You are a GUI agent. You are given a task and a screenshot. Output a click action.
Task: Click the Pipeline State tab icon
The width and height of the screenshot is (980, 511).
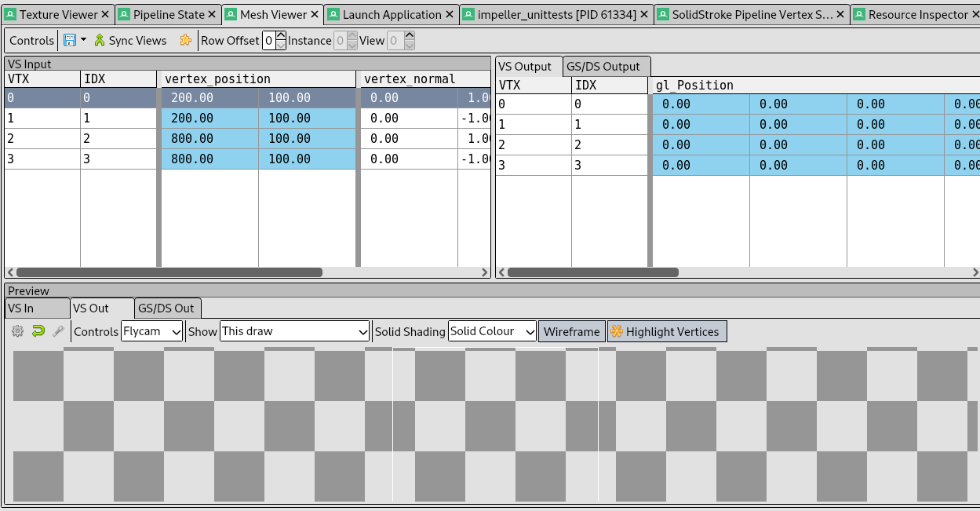click(123, 14)
